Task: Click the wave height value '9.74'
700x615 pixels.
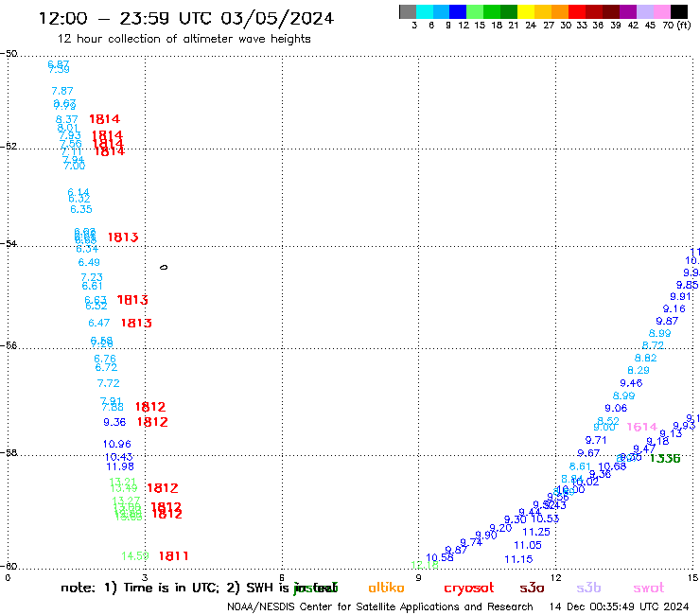Action: [x=471, y=542]
